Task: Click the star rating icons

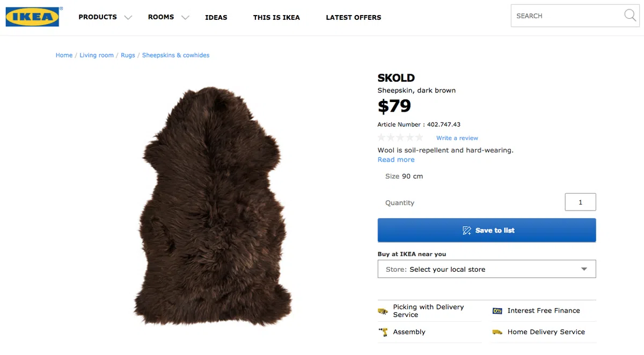Action: 400,137
